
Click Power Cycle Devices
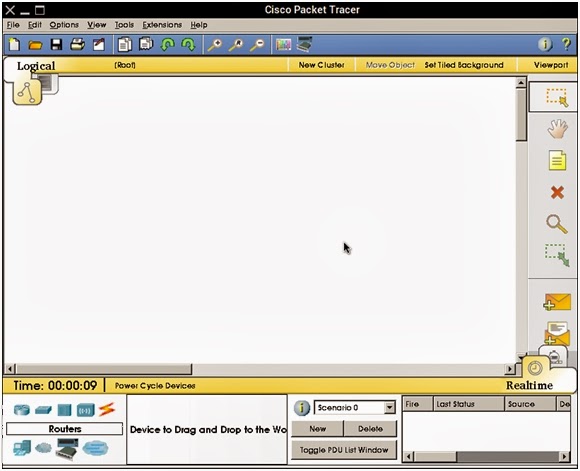point(155,386)
